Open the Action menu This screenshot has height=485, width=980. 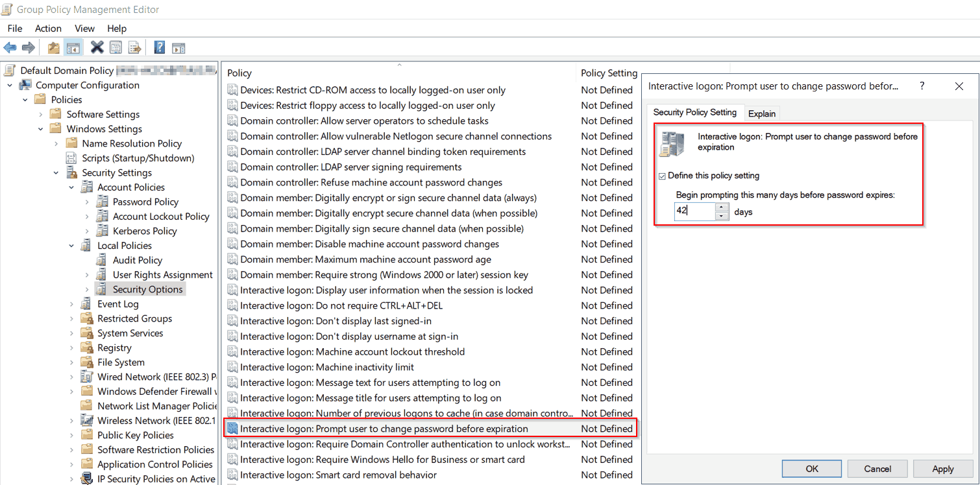click(48, 28)
